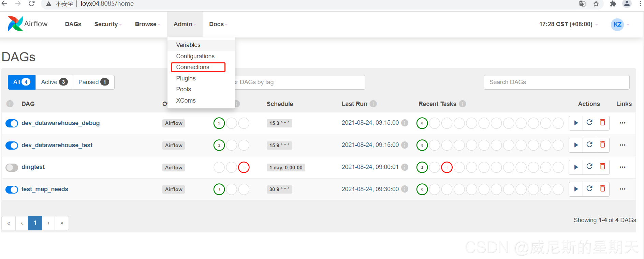Refresh the dev_datawarehouse_debug DAG

pos(589,123)
